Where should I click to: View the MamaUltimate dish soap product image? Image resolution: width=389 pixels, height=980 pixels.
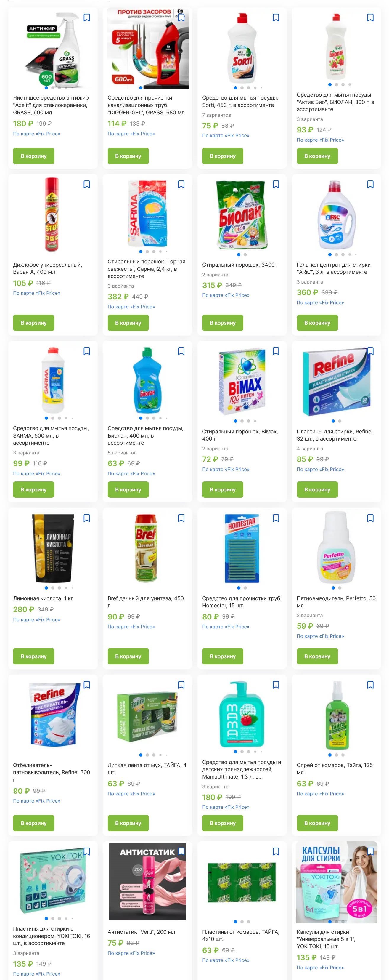pyautogui.click(x=242, y=714)
